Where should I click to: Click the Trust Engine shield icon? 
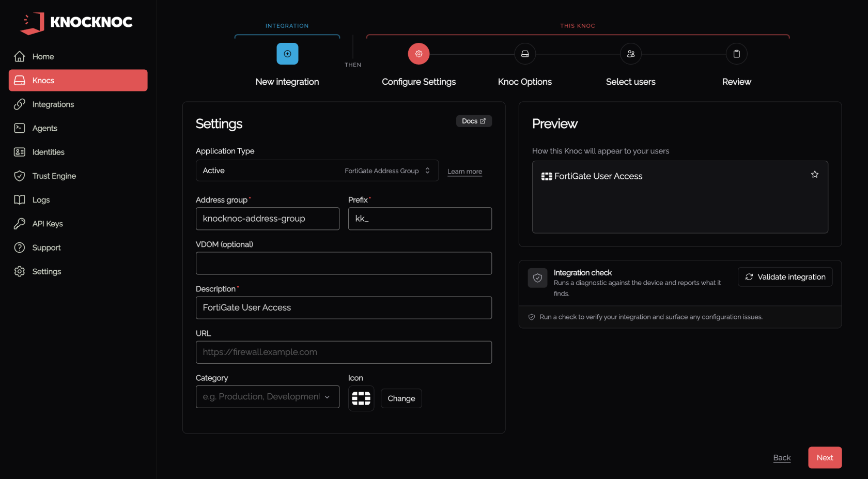point(20,176)
